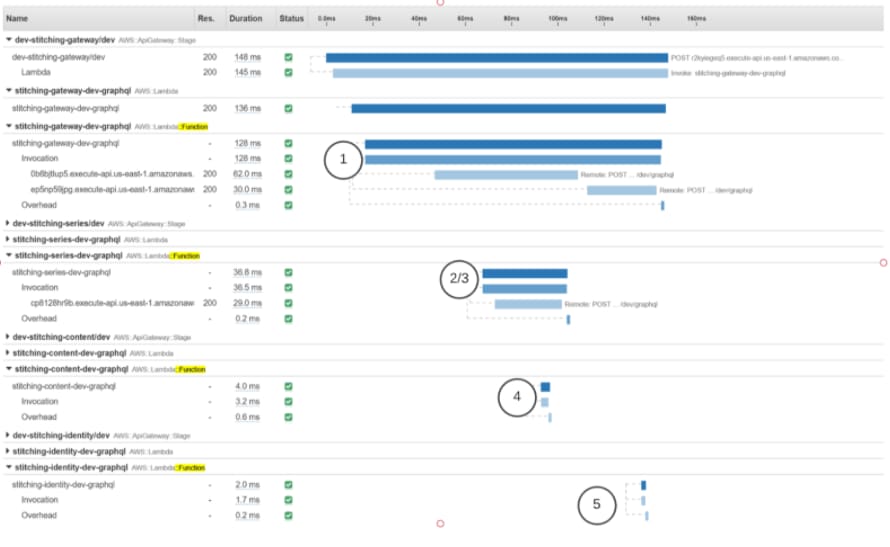Select the 136 ms stitching-gateway timeline bar

click(x=509, y=108)
